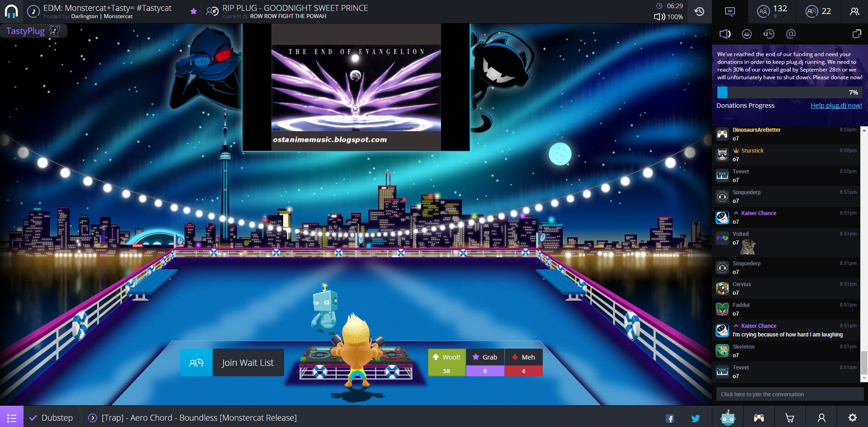This screenshot has height=427, width=868.
Task: Pop out the chat window
Action: coord(857,34)
